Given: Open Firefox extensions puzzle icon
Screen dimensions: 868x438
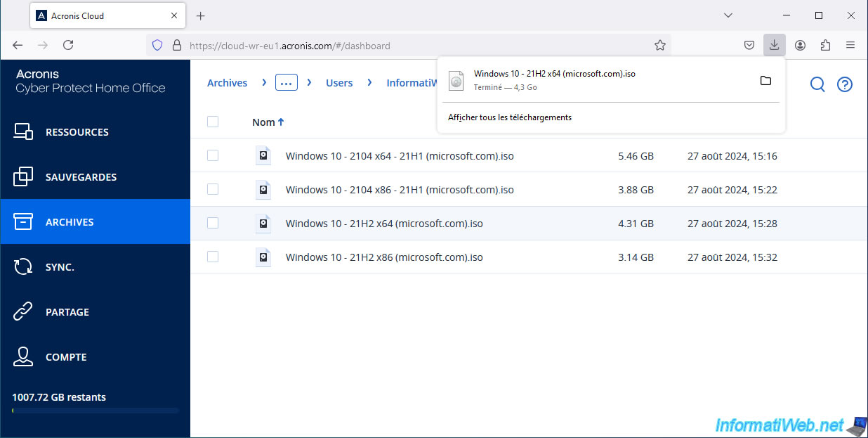Looking at the screenshot, I should [825, 45].
